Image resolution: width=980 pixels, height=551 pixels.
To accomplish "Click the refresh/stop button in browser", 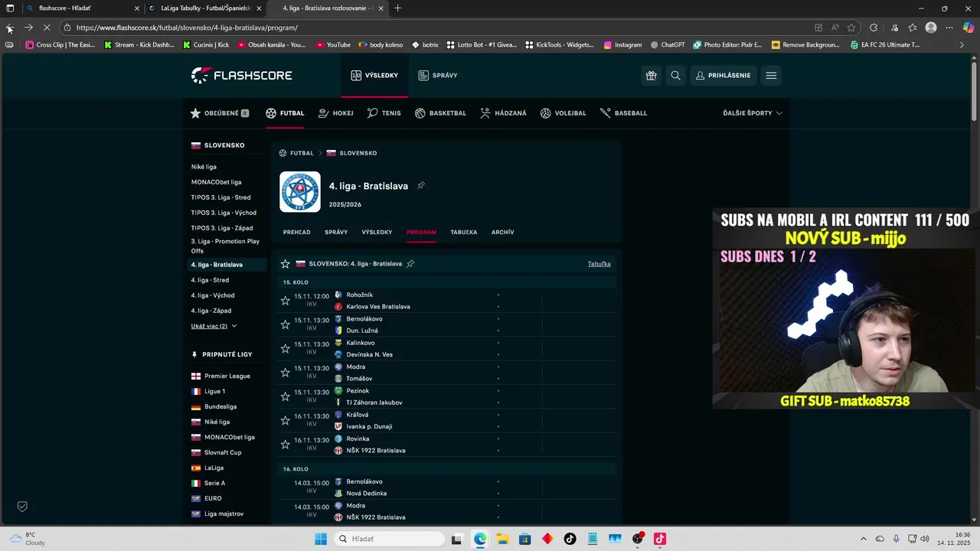I will pos(47,28).
